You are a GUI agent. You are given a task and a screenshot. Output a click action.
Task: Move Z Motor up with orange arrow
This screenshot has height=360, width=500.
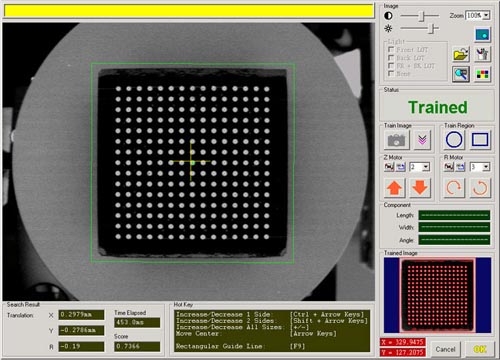(394, 188)
